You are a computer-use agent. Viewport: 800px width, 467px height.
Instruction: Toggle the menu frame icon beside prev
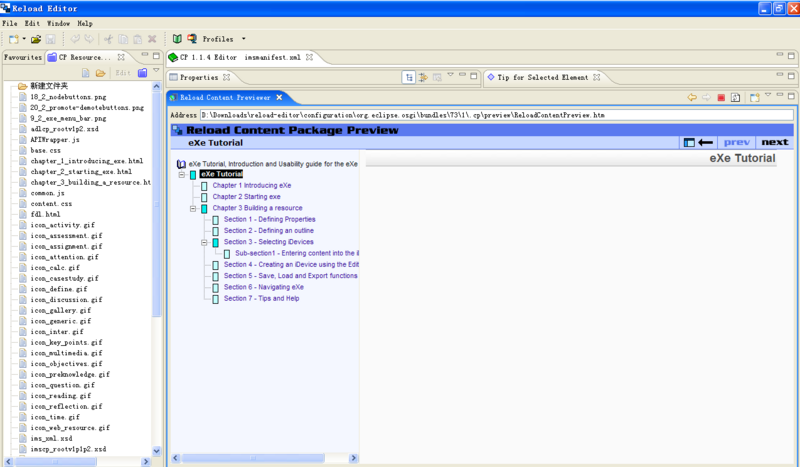(689, 142)
